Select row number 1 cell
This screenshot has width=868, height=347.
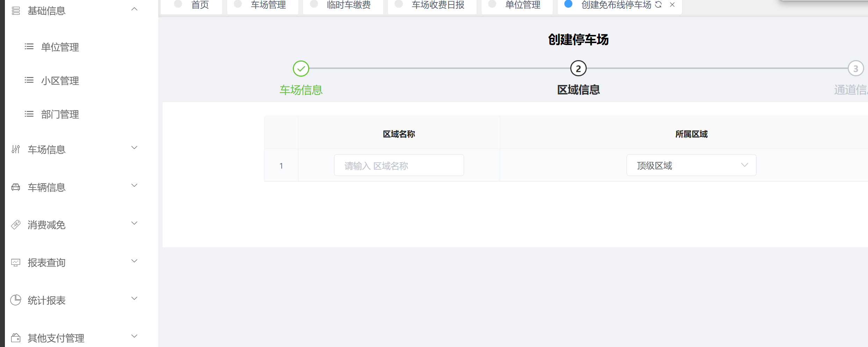(x=281, y=166)
